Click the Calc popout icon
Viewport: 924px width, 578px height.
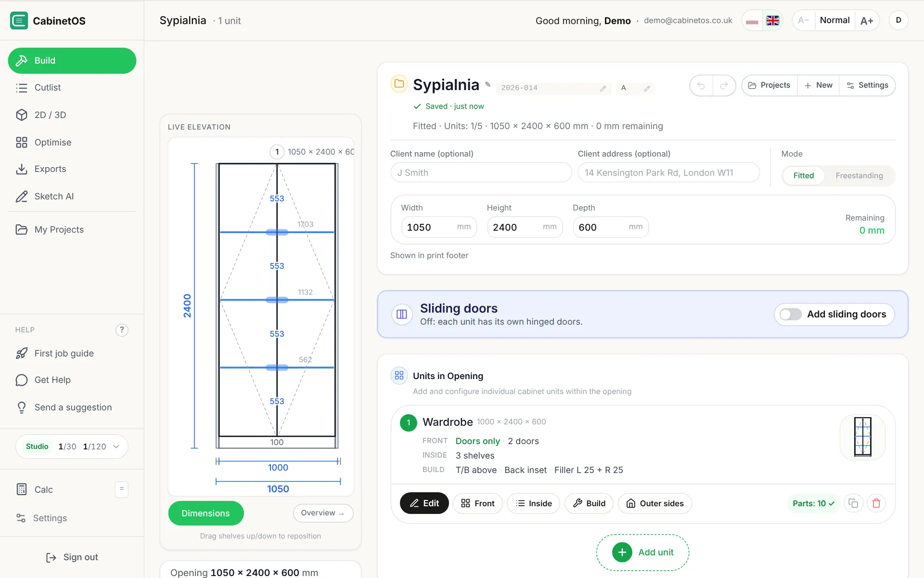[122, 489]
